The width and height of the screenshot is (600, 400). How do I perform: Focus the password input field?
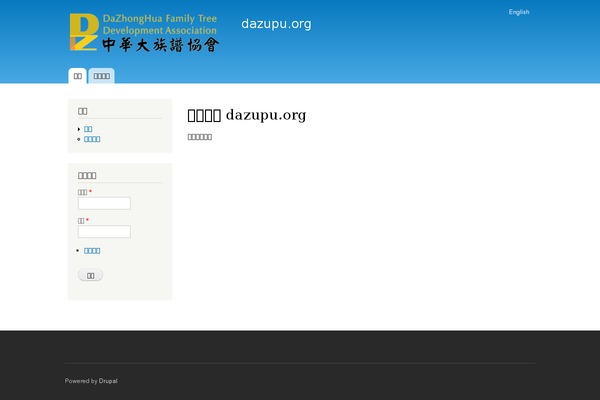click(104, 232)
